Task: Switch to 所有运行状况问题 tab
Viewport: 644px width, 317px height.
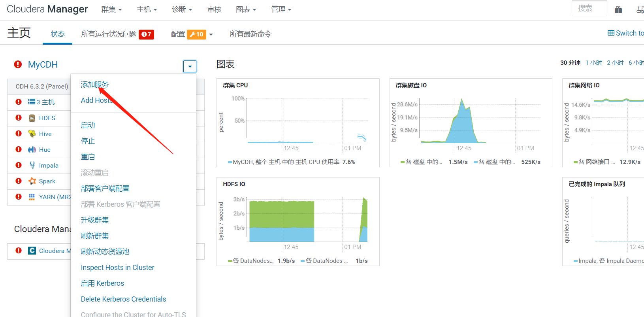Action: 109,34
